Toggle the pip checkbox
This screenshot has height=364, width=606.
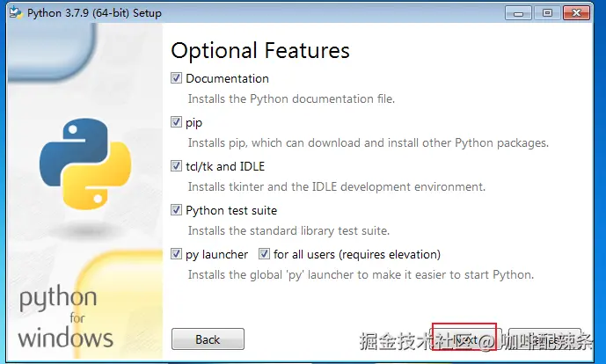[177, 122]
